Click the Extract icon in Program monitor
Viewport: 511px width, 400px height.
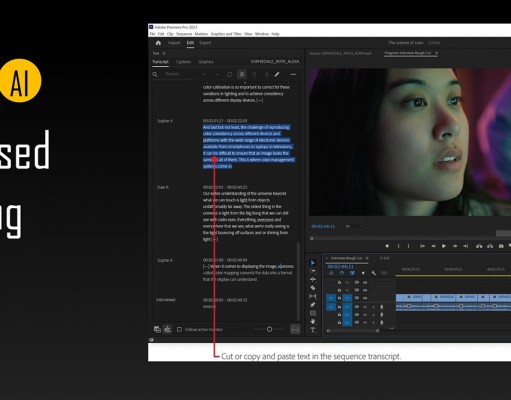(x=490, y=246)
